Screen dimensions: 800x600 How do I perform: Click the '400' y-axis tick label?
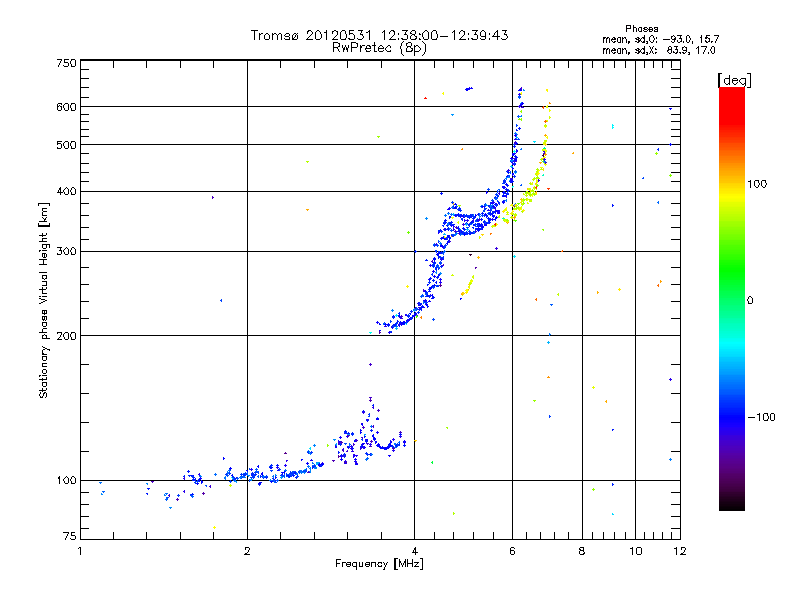(66, 192)
